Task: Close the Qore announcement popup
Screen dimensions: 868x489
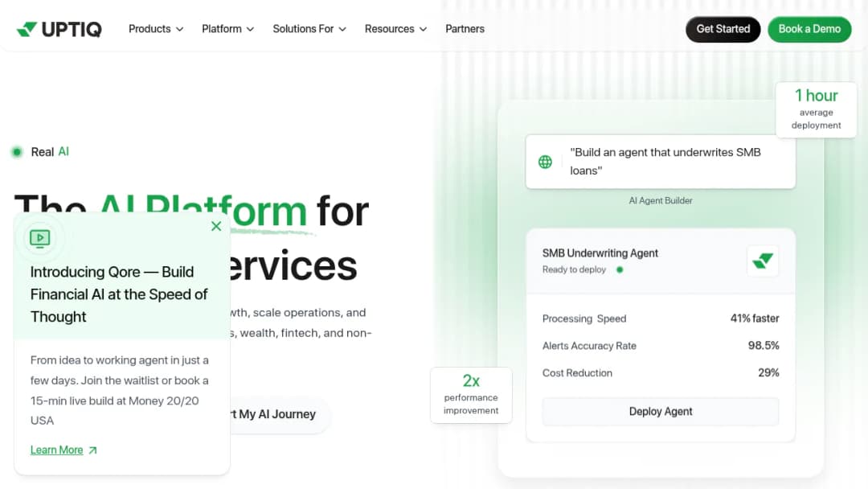Action: coord(216,226)
